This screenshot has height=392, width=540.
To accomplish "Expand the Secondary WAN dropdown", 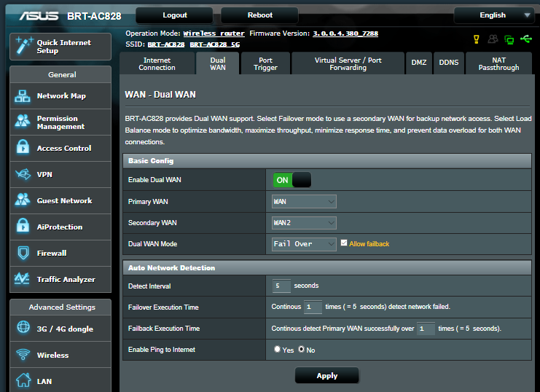I will (304, 222).
